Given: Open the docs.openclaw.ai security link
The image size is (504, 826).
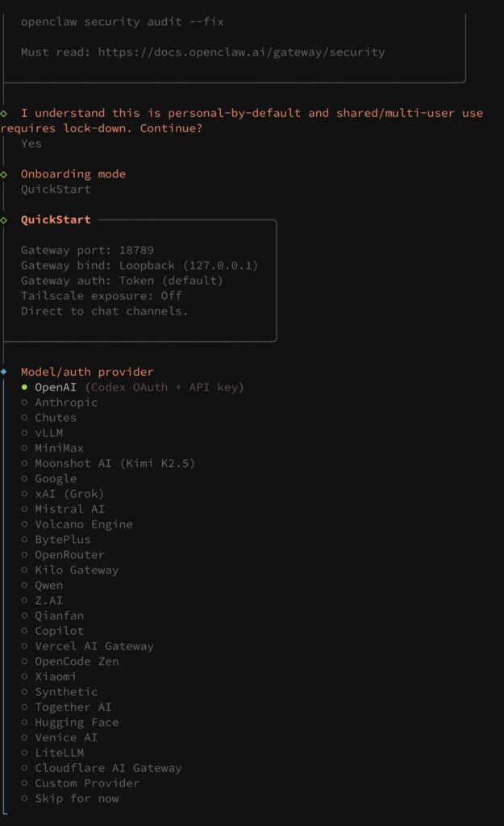Looking at the screenshot, I should tap(241, 52).
